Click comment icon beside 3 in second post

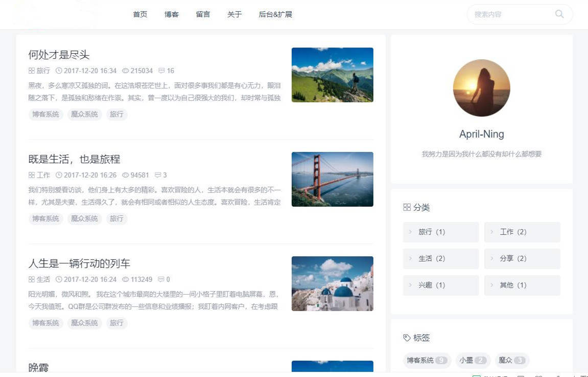[x=158, y=175]
